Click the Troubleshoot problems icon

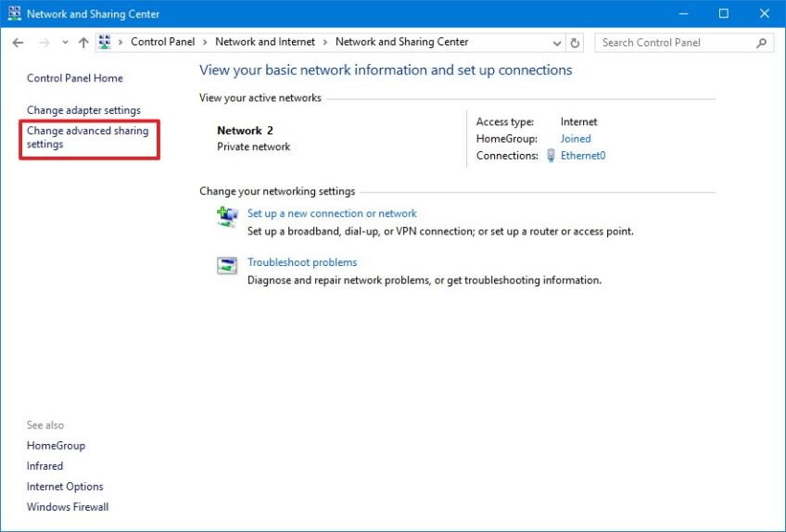(227, 267)
